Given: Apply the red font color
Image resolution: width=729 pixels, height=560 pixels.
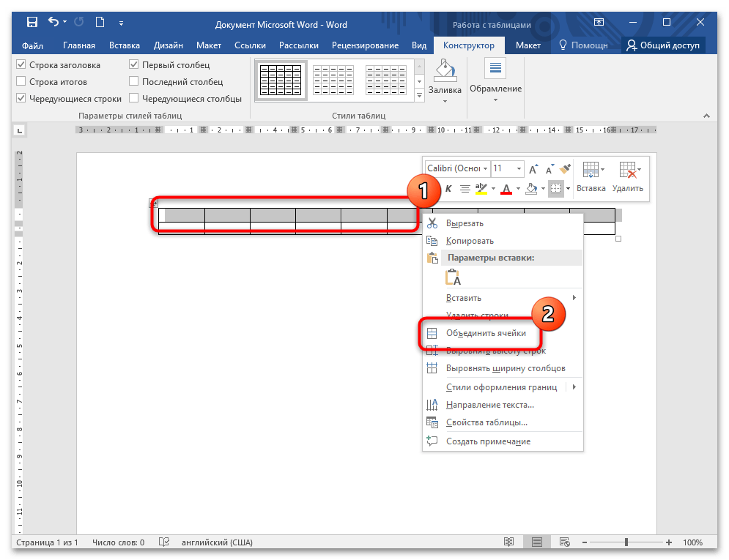Looking at the screenshot, I should pos(506,189).
